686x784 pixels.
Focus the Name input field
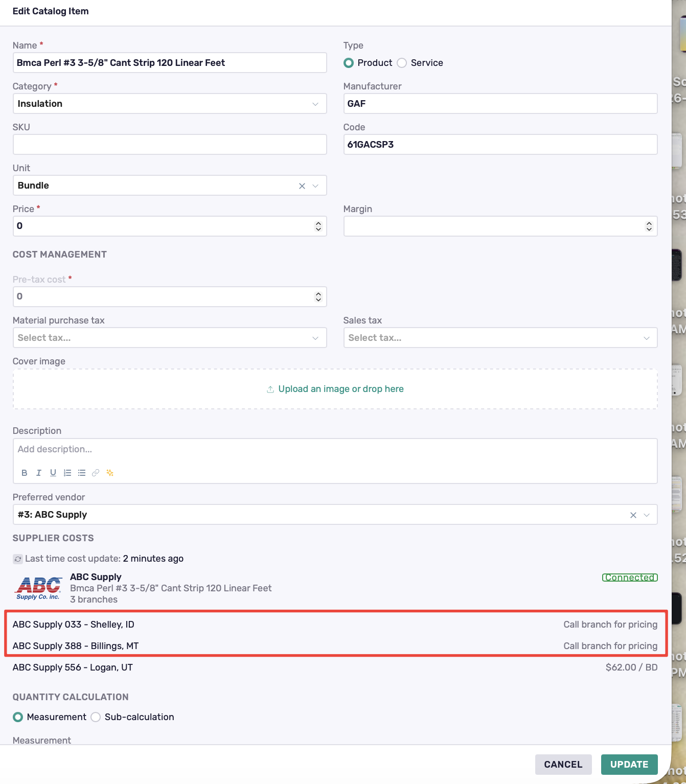coord(170,63)
